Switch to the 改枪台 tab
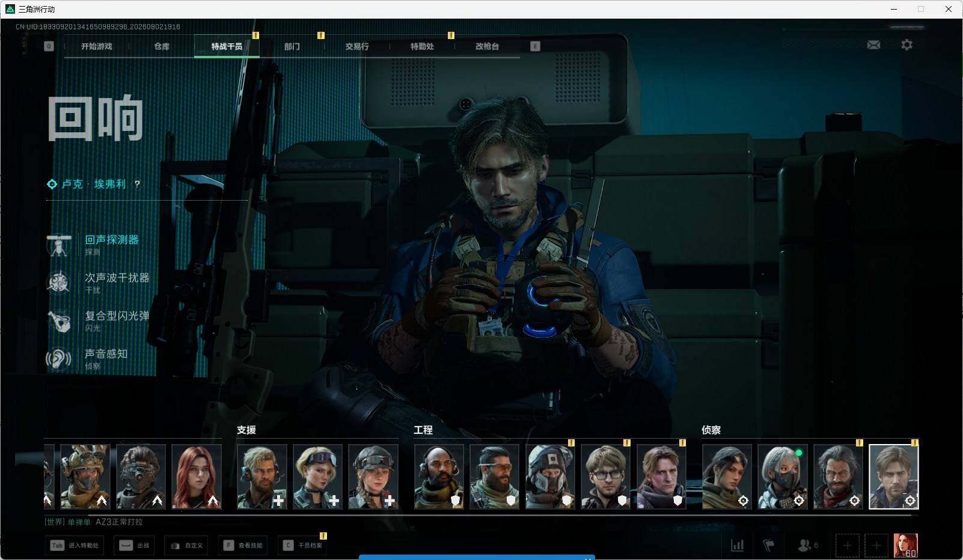 tap(487, 46)
